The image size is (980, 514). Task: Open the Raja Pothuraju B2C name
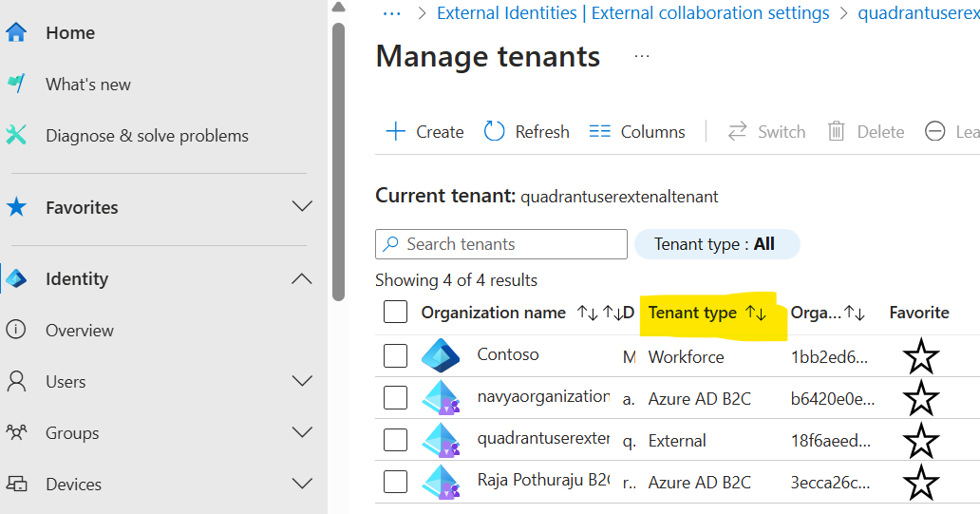(x=543, y=480)
